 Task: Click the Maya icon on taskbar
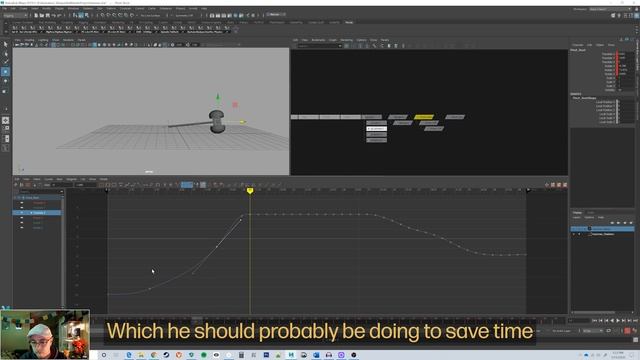[x=291, y=355]
